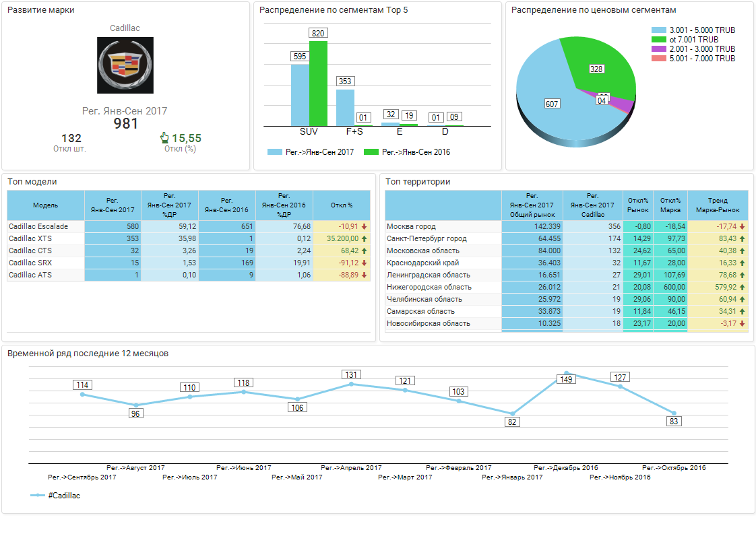The height and width of the screenshot is (534, 756).
Task: Click the green thumbs-up icon beside 15,55
Action: click(164, 138)
